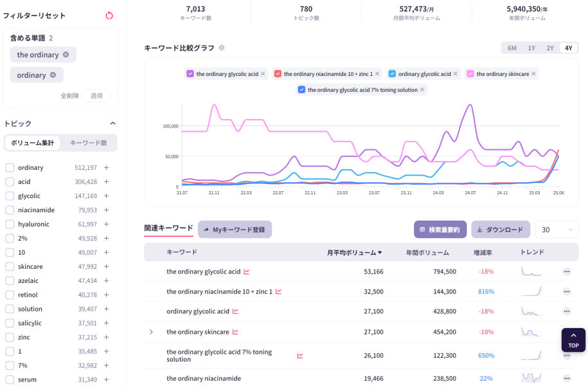Switch to キーワード数 tab

(89, 143)
